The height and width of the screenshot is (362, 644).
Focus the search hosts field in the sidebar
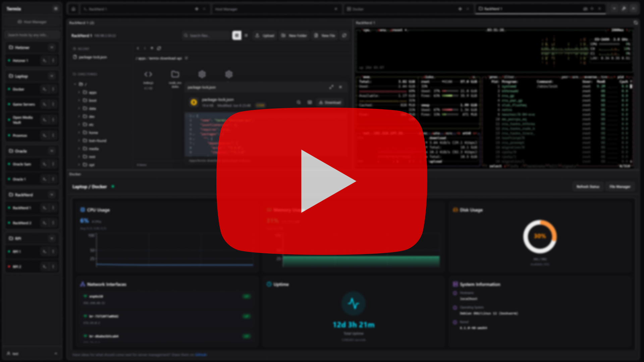(32, 35)
